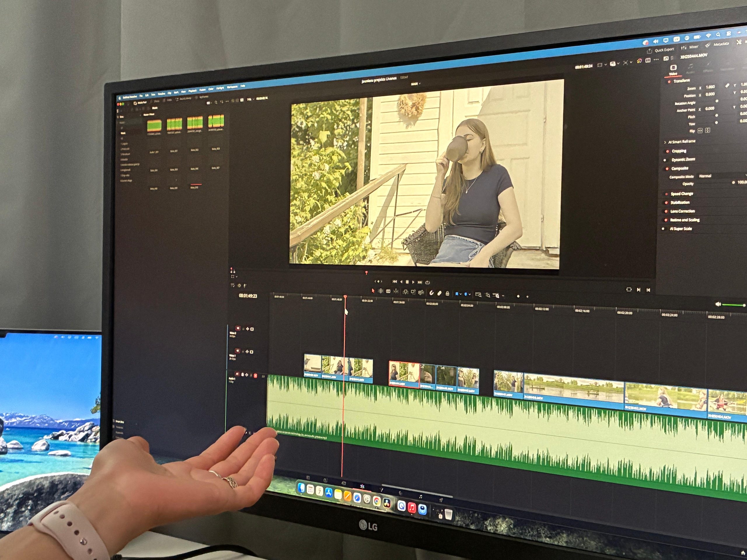747x560 pixels.
Task: Click the Flip horizontal icon
Action: click(700, 130)
